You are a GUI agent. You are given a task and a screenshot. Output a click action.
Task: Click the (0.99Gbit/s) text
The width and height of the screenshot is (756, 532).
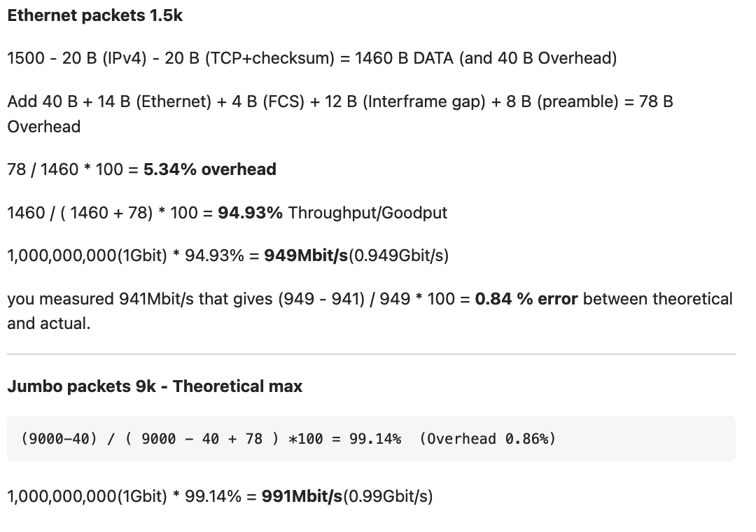pyautogui.click(x=388, y=496)
